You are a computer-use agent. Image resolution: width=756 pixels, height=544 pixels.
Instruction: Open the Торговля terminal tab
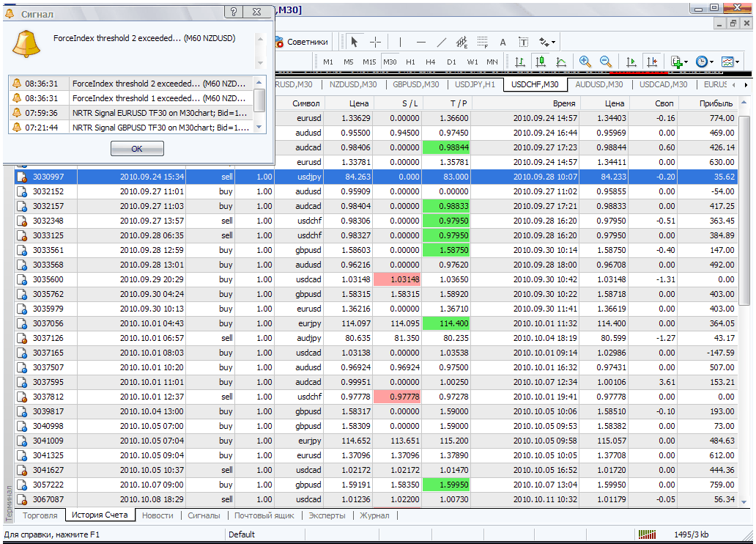40,515
